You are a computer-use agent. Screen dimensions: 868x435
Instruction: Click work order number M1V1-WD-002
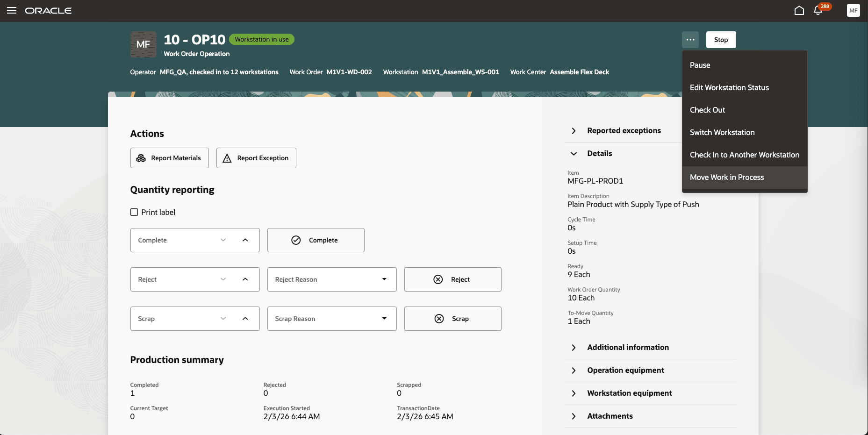click(x=349, y=72)
